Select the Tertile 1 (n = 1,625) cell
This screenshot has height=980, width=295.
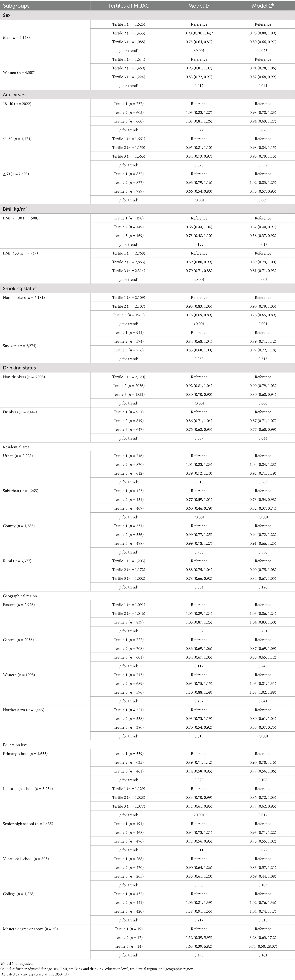(129, 24)
